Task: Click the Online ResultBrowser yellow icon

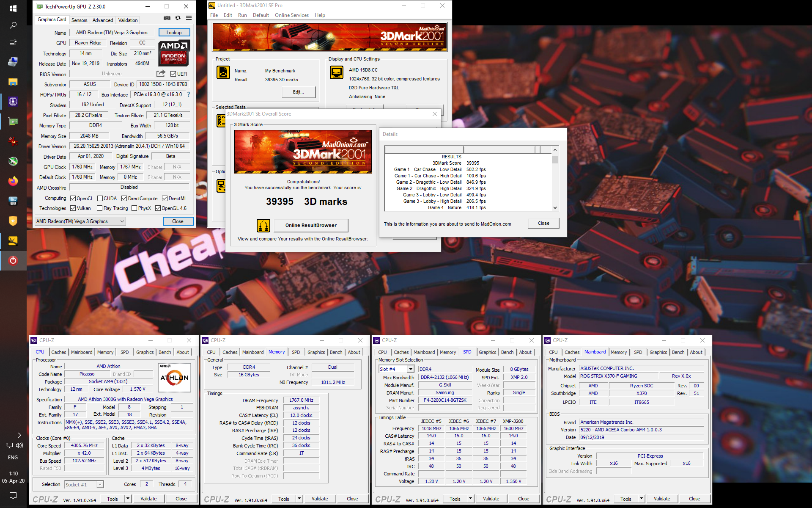Action: pyautogui.click(x=263, y=225)
